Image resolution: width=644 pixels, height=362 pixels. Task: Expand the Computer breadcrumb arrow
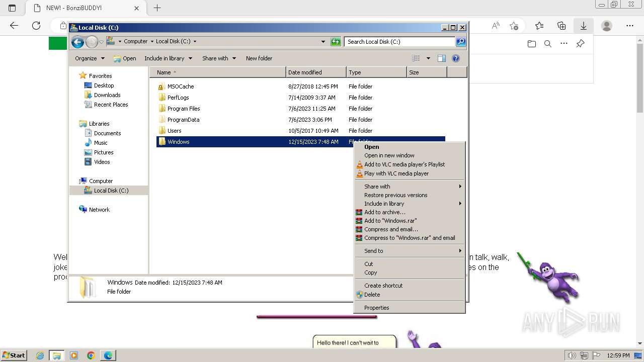(151, 42)
